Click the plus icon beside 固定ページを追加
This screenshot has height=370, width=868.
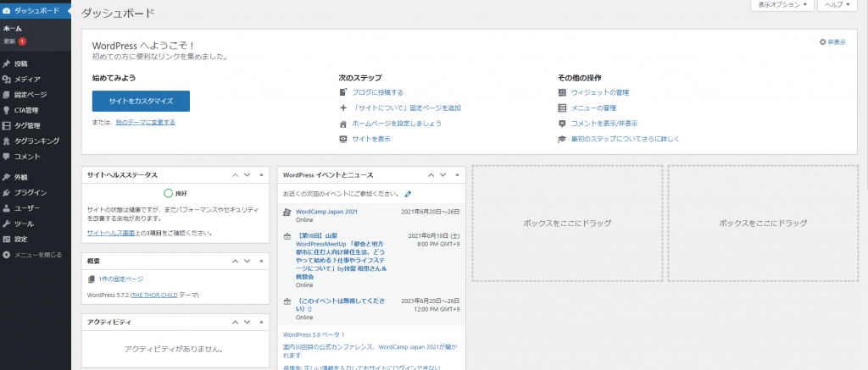pos(343,108)
